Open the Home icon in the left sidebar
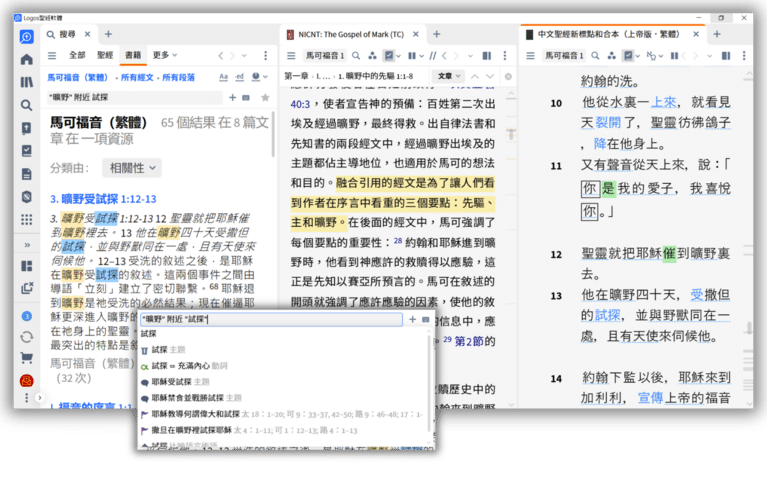This screenshot has height=479, width=767. [x=26, y=59]
